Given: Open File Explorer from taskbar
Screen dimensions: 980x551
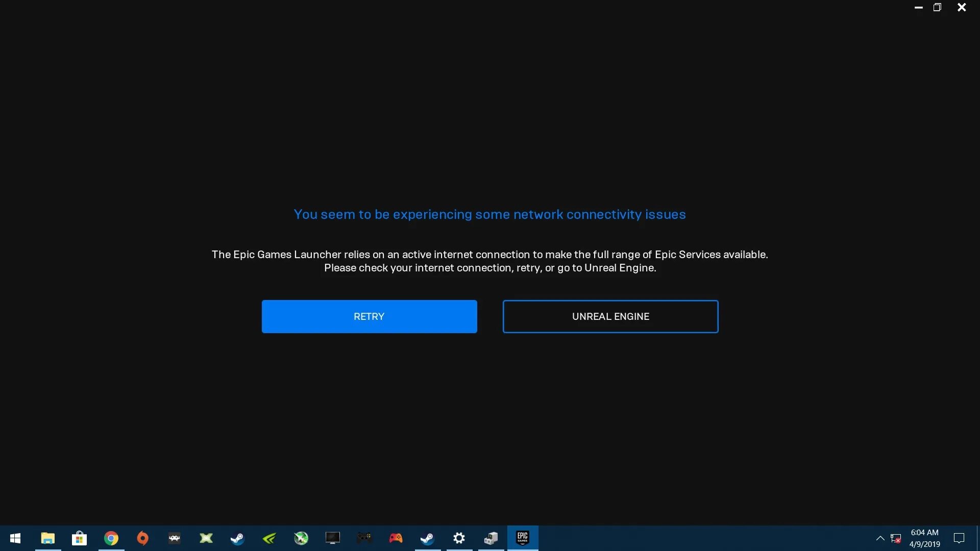Looking at the screenshot, I should click(x=48, y=538).
